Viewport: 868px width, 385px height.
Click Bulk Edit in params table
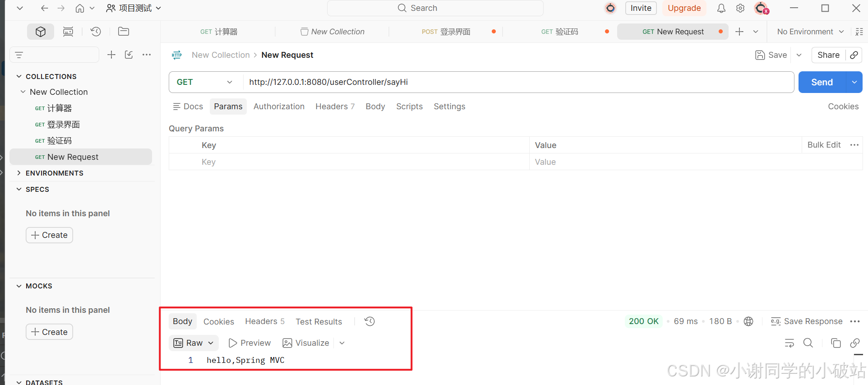point(824,145)
